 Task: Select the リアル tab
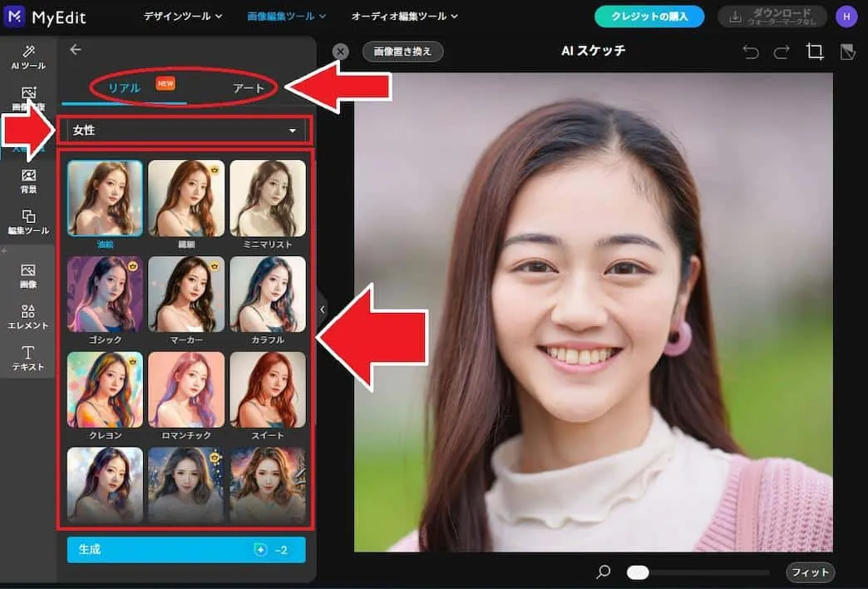(x=122, y=86)
